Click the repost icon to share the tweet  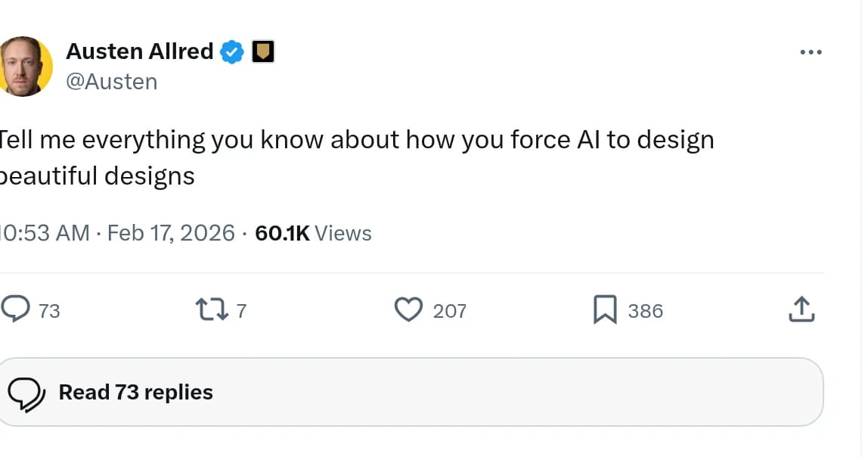pos(217,309)
